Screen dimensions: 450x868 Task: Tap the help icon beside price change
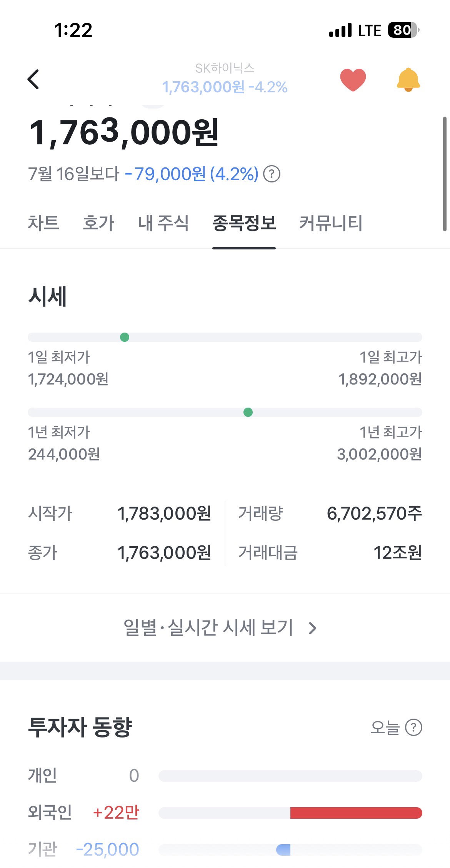click(272, 174)
